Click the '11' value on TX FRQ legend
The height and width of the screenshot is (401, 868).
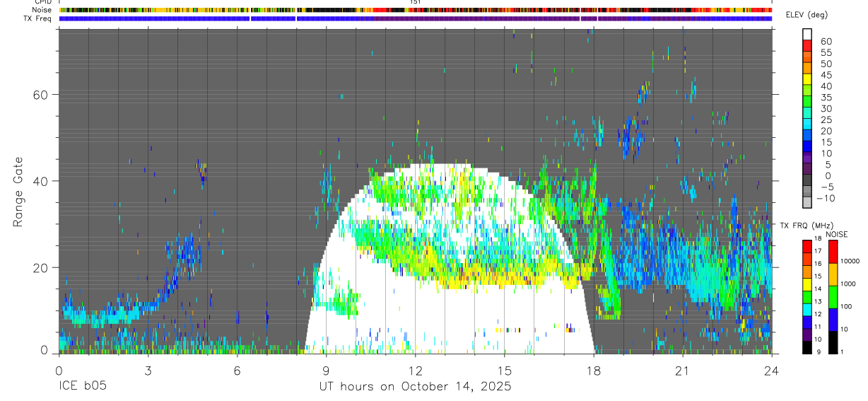[818, 327]
